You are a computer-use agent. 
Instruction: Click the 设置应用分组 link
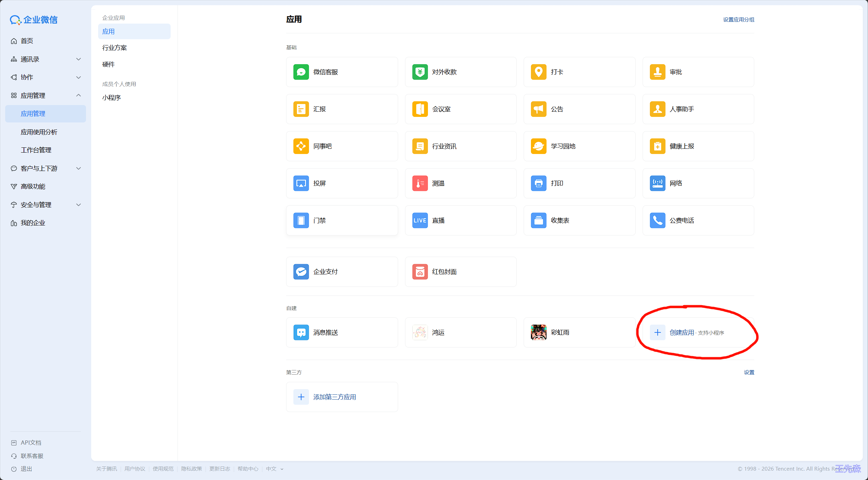[738, 20]
